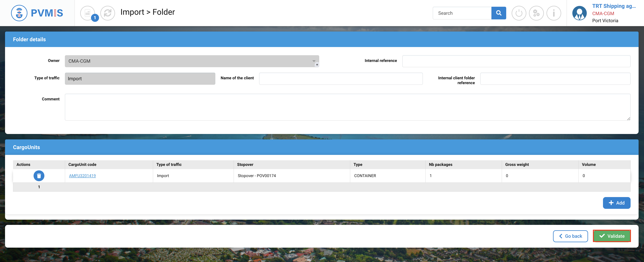The height and width of the screenshot is (262, 644).
Task: Open the AMFU3201419 cargo unit link
Action: click(x=82, y=176)
